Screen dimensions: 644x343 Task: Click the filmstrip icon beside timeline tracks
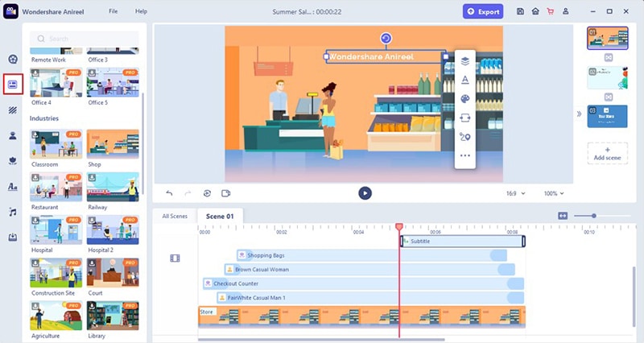175,258
